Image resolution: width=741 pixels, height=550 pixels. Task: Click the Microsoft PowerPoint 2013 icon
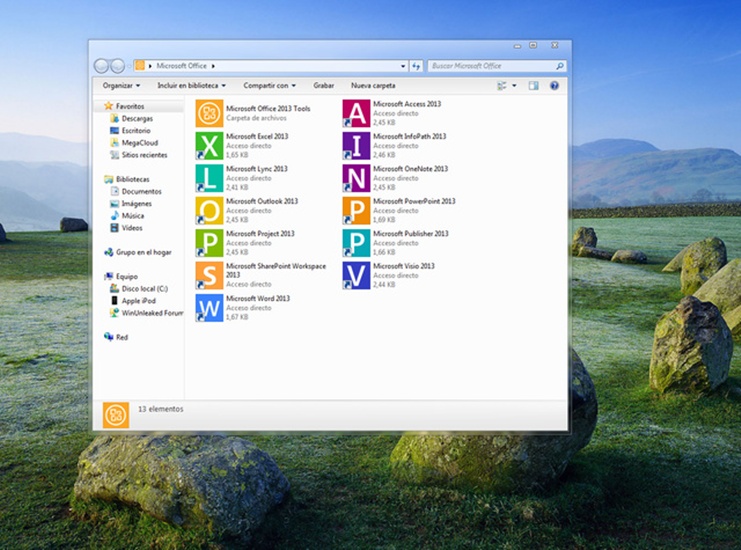356,210
